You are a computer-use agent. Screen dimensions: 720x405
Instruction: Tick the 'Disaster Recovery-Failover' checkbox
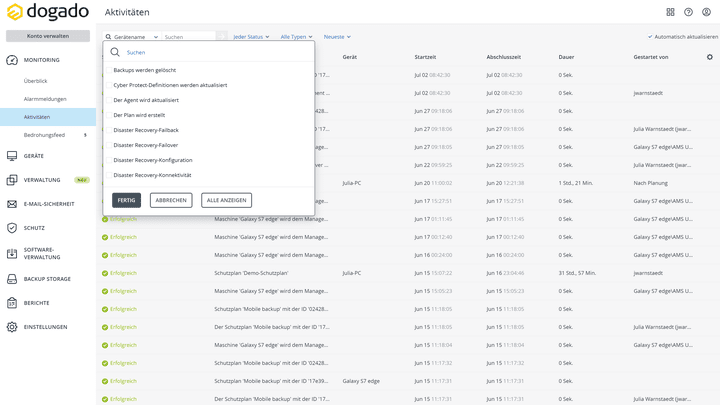point(109,145)
